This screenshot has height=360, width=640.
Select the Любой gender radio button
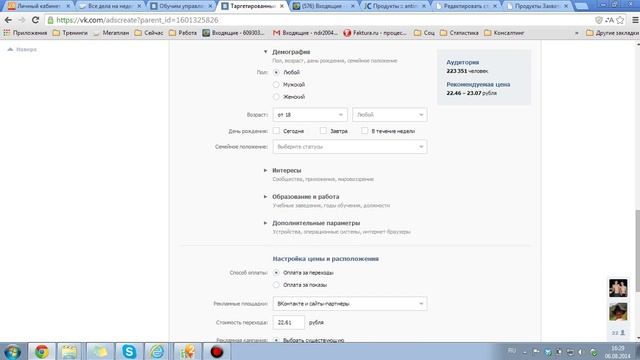(276, 72)
